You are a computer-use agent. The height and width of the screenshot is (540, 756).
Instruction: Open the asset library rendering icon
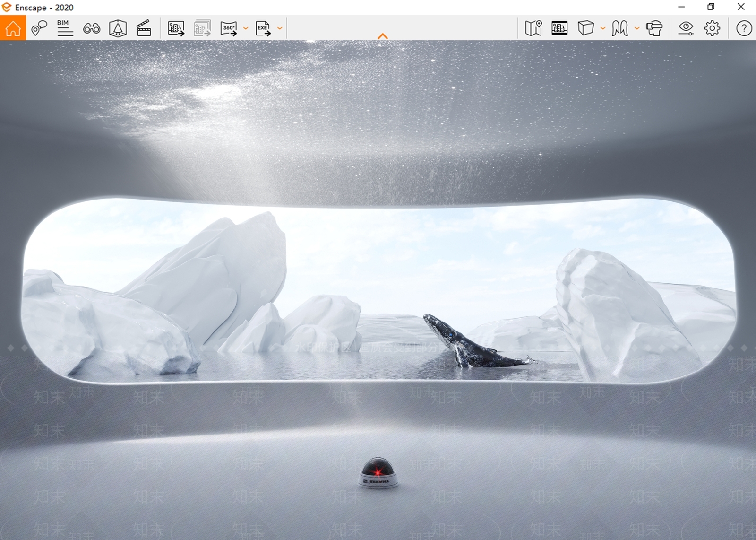[x=559, y=28]
